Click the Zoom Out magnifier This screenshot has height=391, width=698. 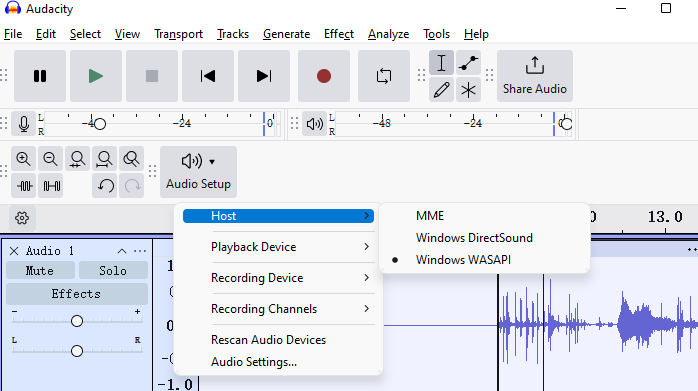coord(50,159)
